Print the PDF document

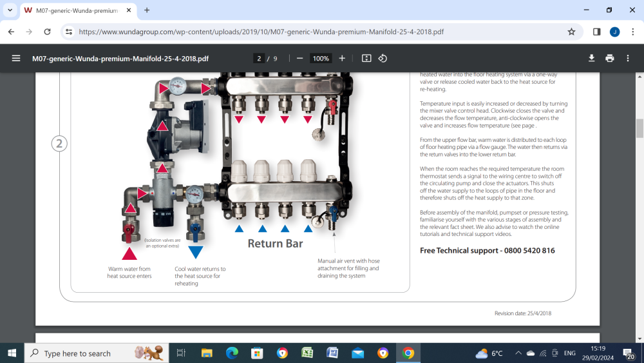click(609, 59)
